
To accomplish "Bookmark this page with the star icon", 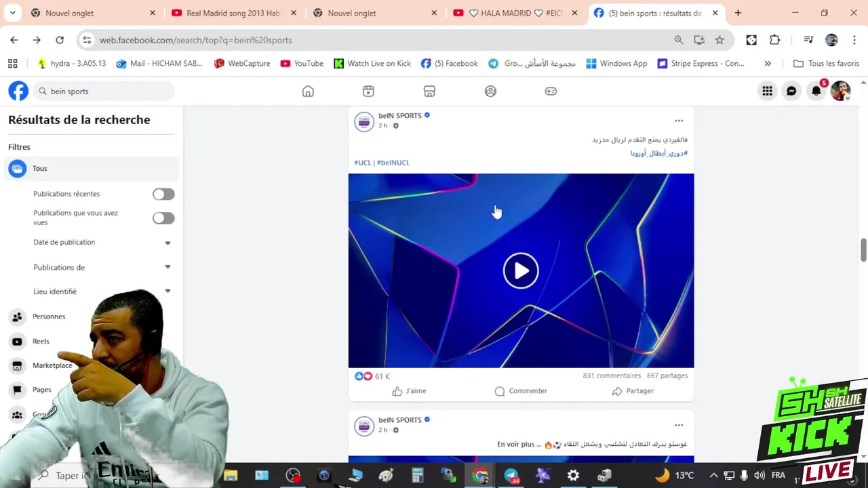I will 719,40.
